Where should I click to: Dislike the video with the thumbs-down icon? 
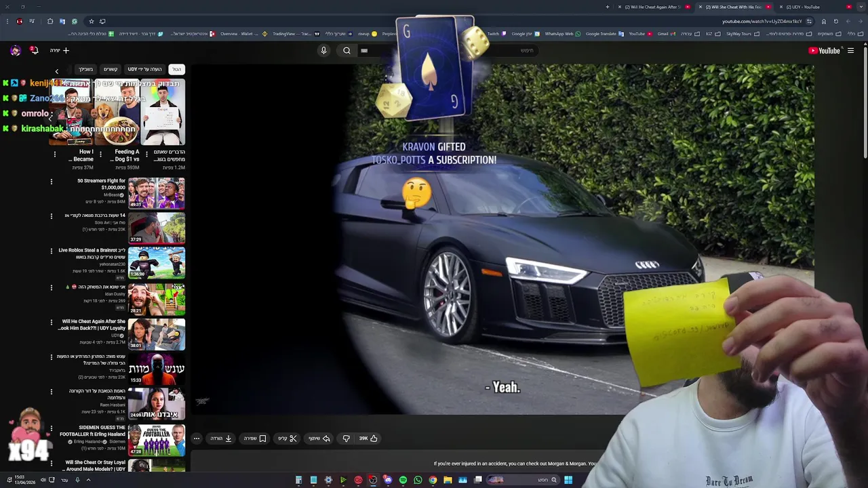click(347, 439)
